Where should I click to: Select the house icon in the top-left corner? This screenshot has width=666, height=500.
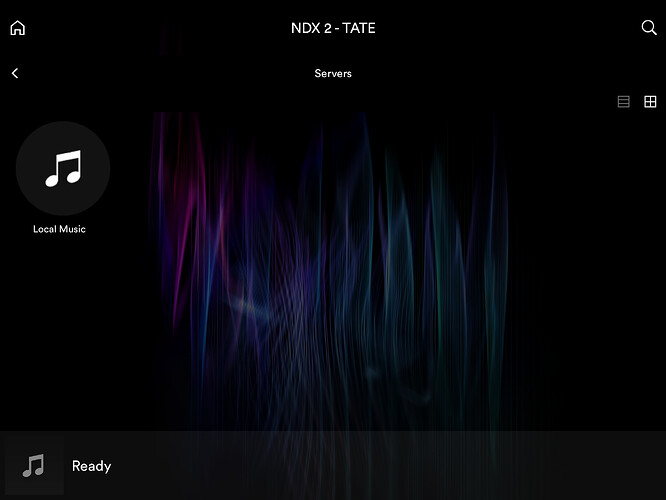[x=17, y=28]
